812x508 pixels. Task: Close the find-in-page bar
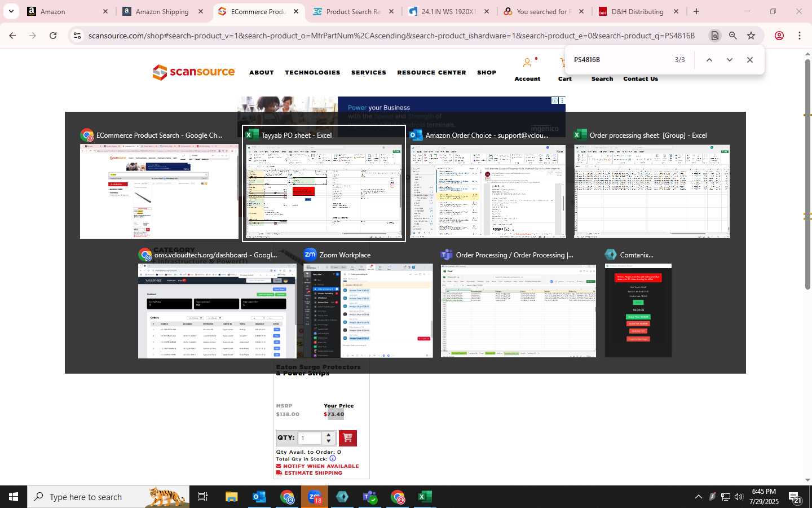pyautogui.click(x=750, y=60)
